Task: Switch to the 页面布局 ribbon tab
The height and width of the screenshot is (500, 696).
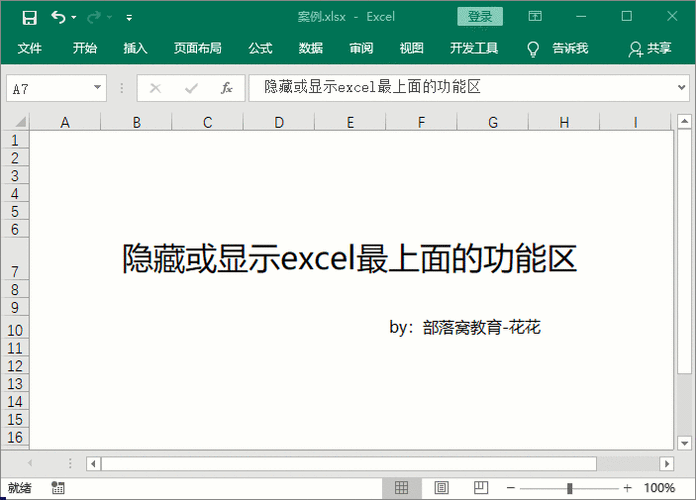Action: click(198, 48)
